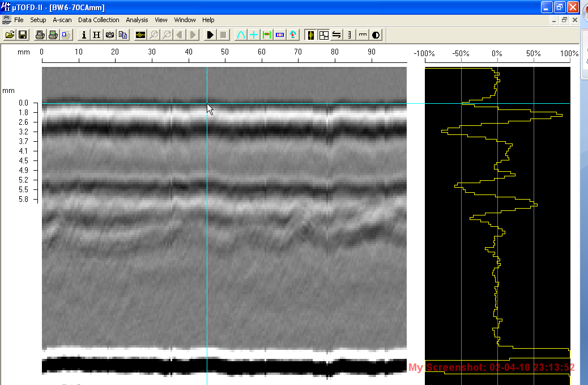Stop playback with the grey square button
The image size is (588, 385).
point(223,35)
